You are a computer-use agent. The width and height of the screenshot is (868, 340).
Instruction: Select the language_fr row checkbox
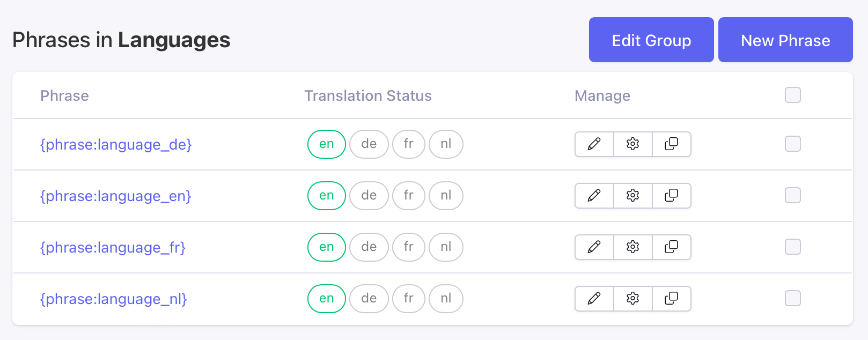[x=793, y=247]
